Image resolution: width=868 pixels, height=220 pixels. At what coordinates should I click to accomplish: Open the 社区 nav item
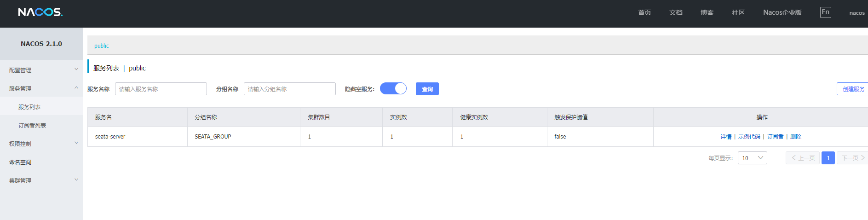(x=738, y=12)
